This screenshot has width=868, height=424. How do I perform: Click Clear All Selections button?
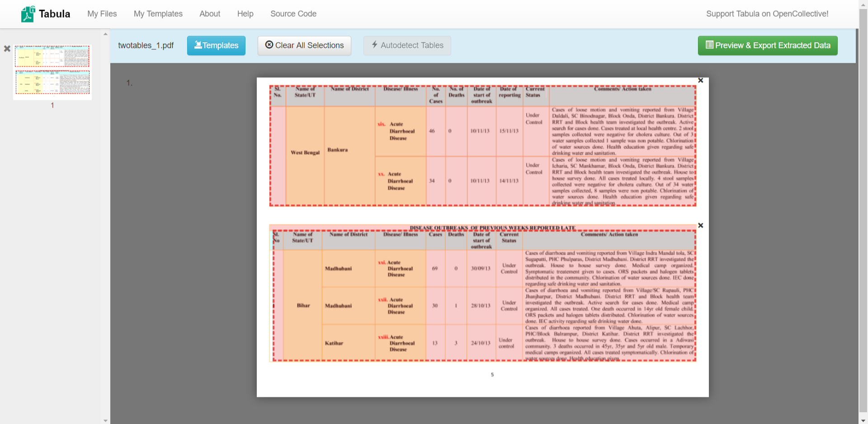pyautogui.click(x=304, y=46)
